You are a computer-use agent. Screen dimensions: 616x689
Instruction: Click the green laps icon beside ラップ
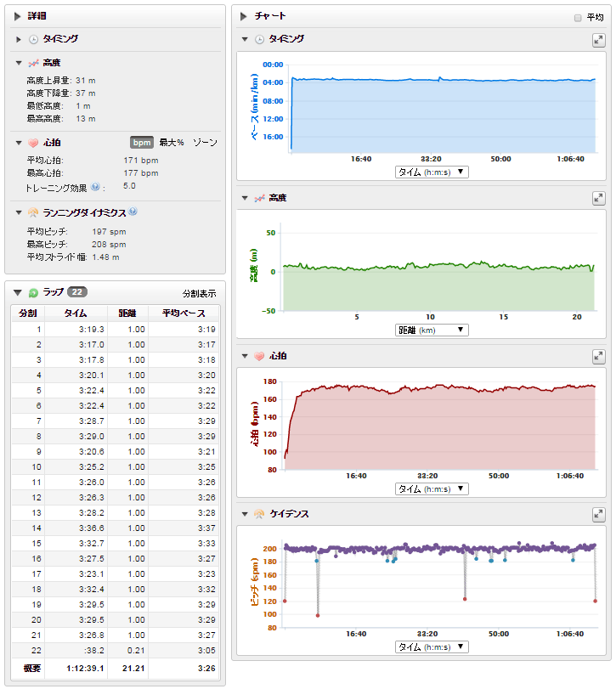pyautogui.click(x=33, y=292)
